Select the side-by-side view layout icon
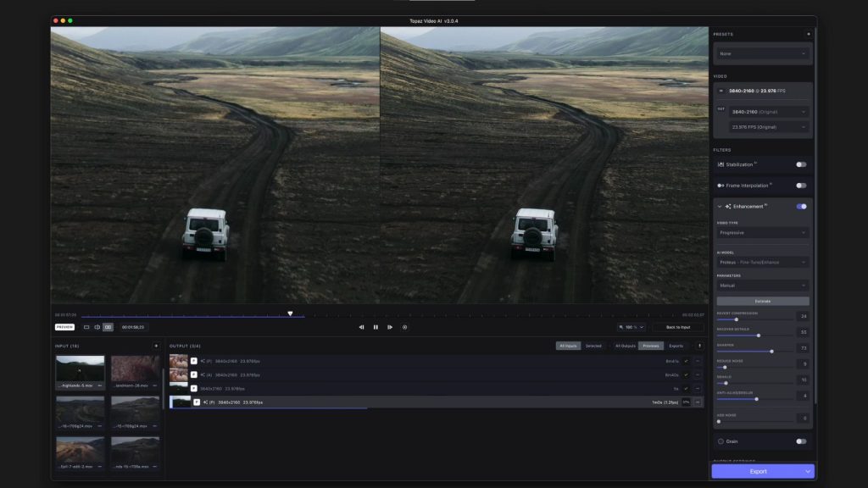 [x=108, y=327]
